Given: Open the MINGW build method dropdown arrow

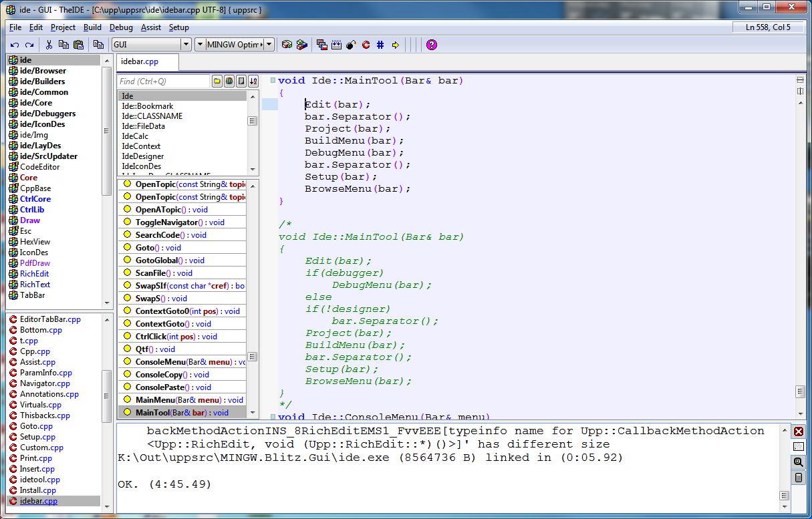Looking at the screenshot, I should click(269, 45).
